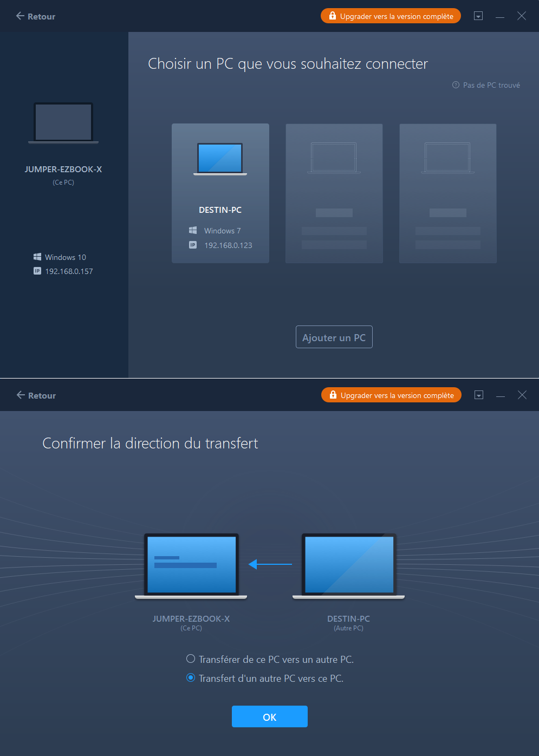Click the Windows logo icon next to Windows 7
The image size is (539, 756).
click(193, 230)
